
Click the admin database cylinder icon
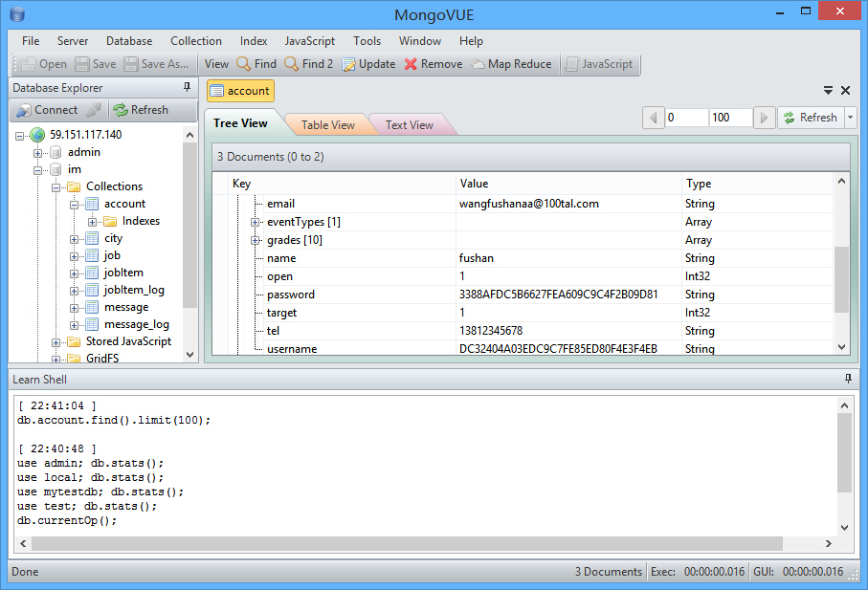tap(56, 152)
